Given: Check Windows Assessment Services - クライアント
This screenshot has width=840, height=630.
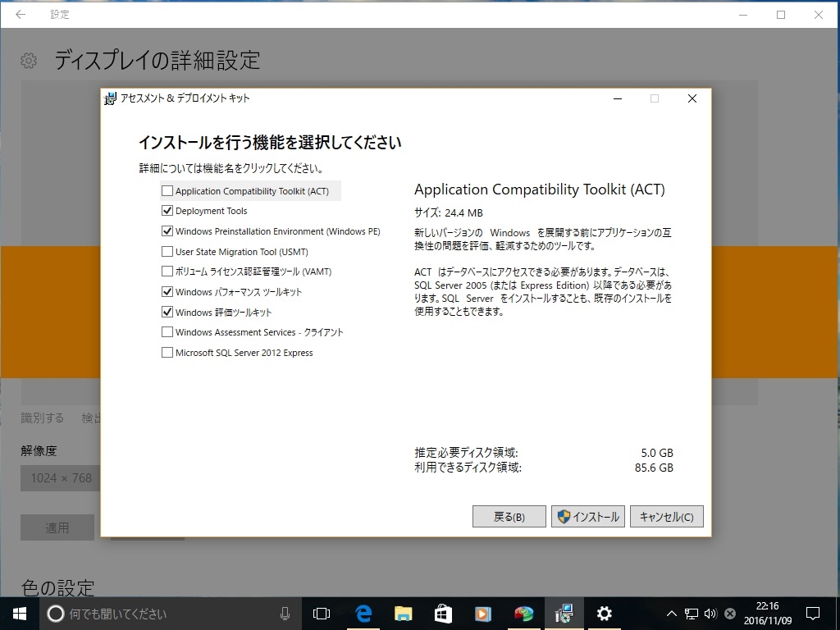Looking at the screenshot, I should 167,332.
